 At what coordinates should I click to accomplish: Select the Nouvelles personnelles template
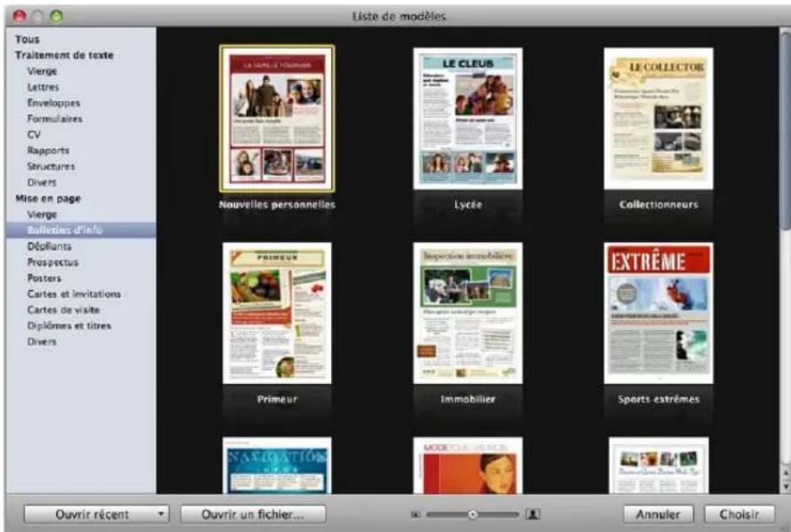(277, 119)
